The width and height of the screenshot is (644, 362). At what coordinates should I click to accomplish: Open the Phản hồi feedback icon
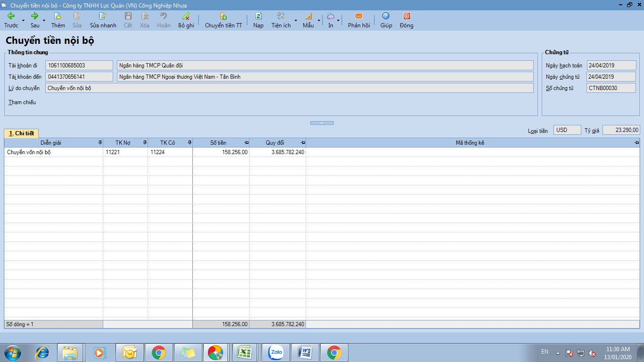[x=359, y=16]
